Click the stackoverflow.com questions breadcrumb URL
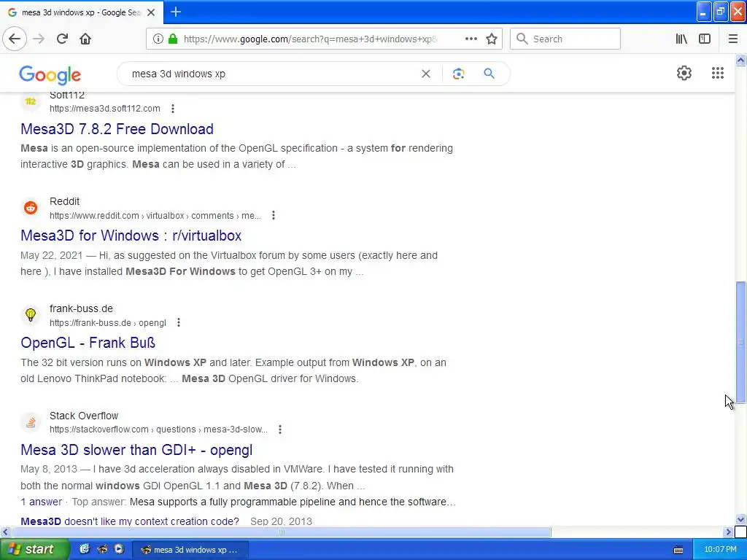 coord(158,429)
